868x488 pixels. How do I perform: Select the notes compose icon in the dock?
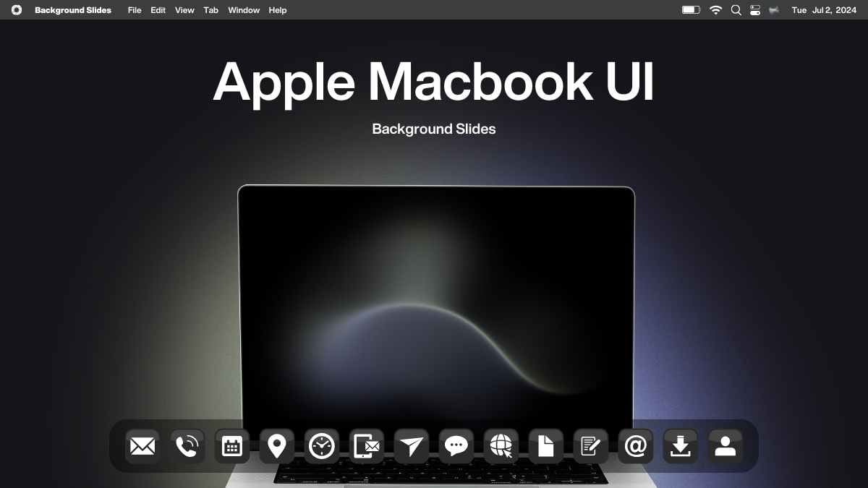591,446
